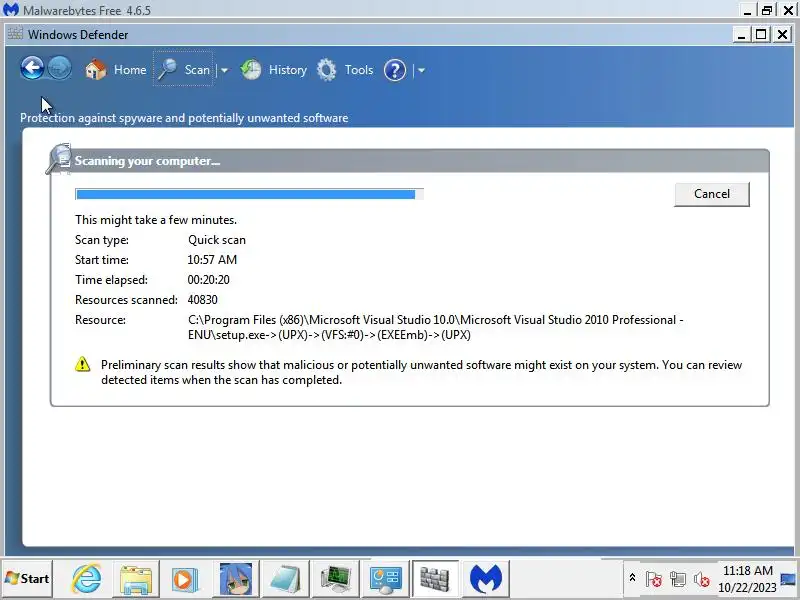Screen dimensions: 800x600
Task: Expand the Help options dropdown arrow
Action: (x=421, y=70)
